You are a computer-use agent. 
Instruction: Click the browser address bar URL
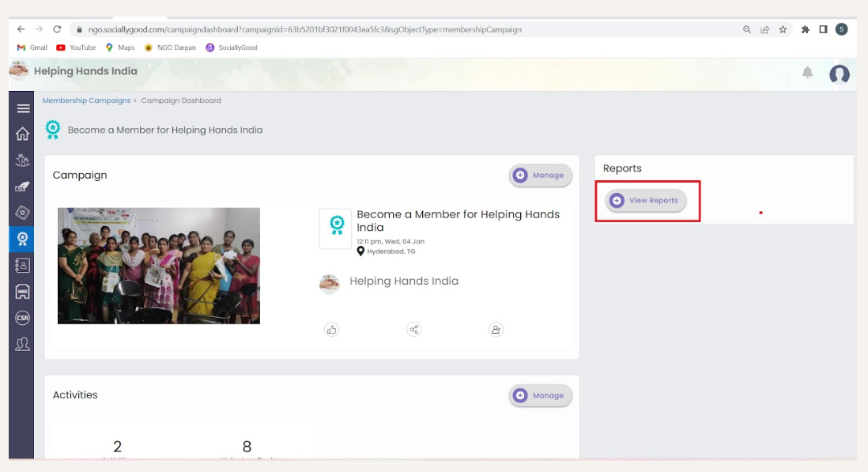304,29
